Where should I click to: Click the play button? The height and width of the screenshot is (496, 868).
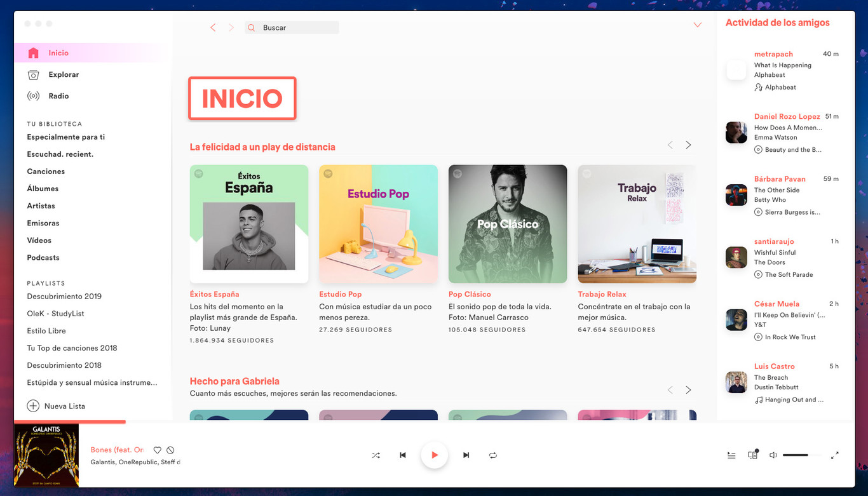coord(435,455)
